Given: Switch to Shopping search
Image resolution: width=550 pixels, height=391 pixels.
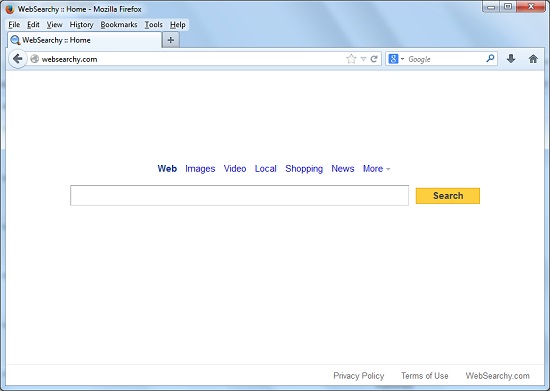Looking at the screenshot, I should click(304, 169).
